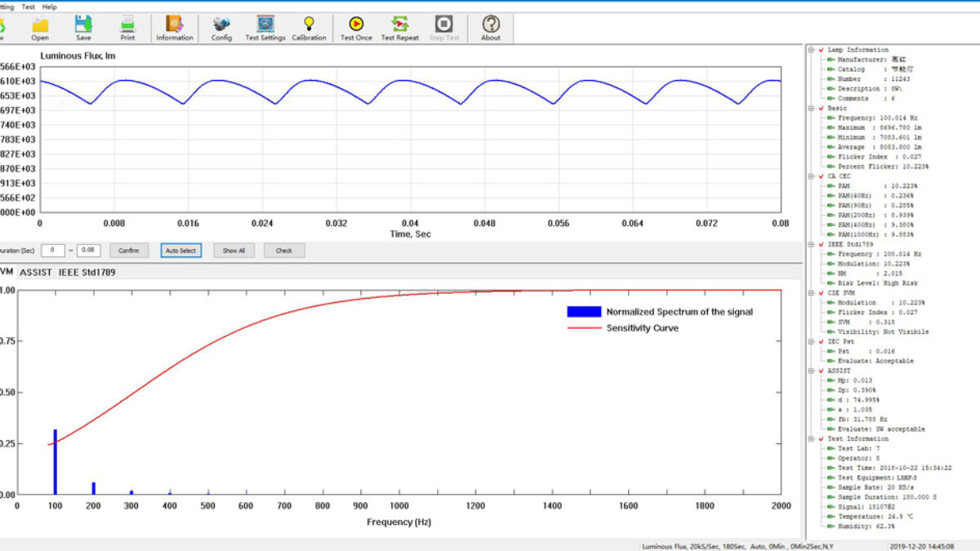Launch the Calibration lightbulb tool
Screen dimensions: 980x551
(x=309, y=28)
